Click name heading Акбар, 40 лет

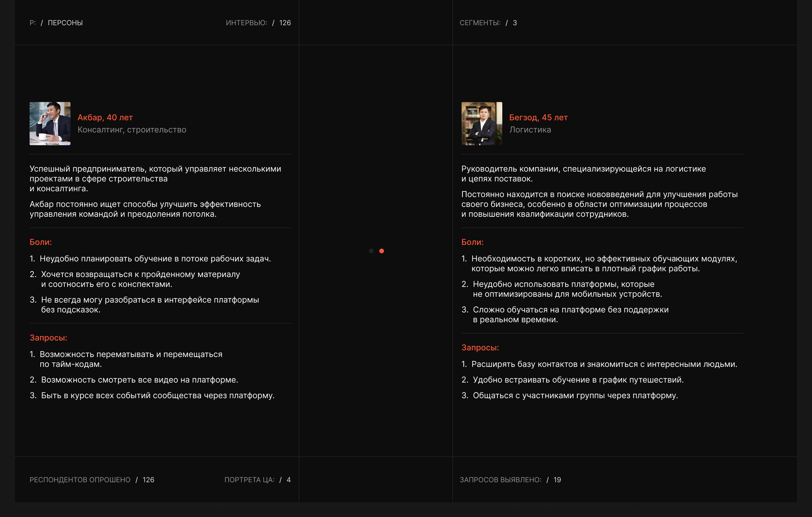(x=105, y=117)
